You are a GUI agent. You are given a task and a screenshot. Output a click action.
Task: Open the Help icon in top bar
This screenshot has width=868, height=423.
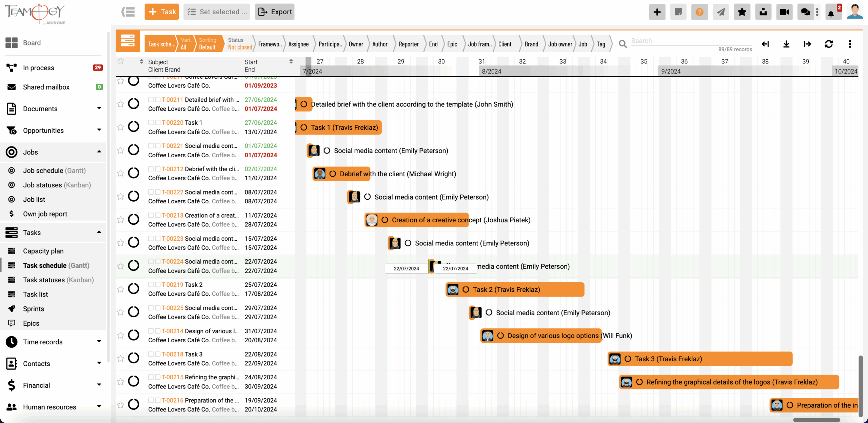[x=699, y=12]
